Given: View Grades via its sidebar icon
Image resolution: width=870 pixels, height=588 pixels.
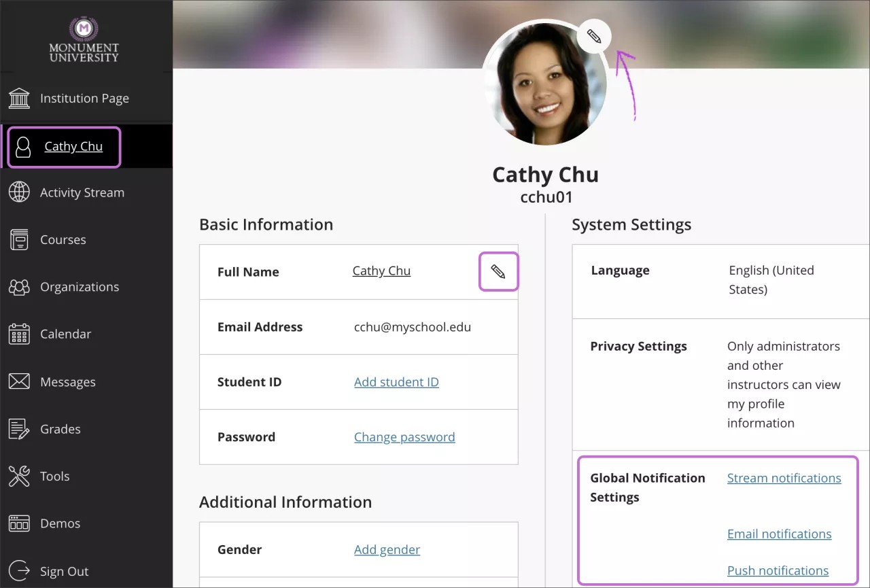Looking at the screenshot, I should coord(18,428).
